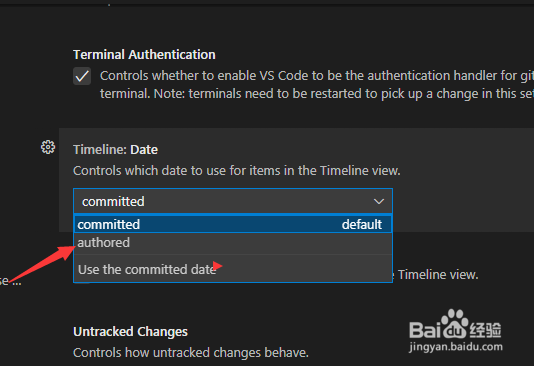The height and width of the screenshot is (366, 534).
Task: Click the Terminal Authentication setting heading
Action: coord(144,55)
